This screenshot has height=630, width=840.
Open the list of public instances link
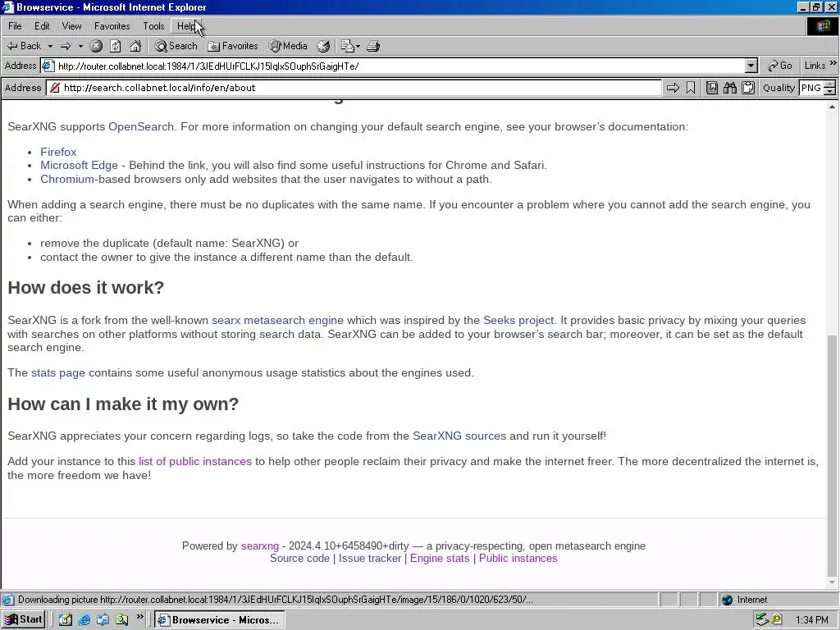(x=195, y=462)
